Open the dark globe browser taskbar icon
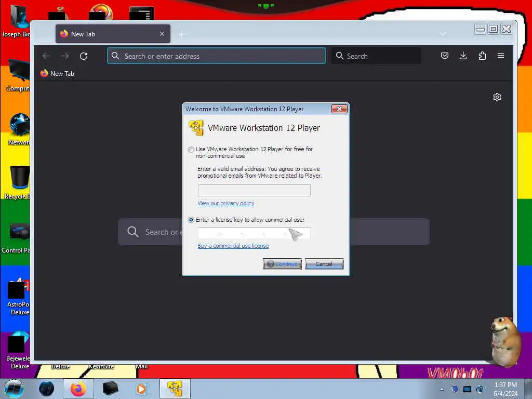The height and width of the screenshot is (399, 532). click(x=46, y=389)
